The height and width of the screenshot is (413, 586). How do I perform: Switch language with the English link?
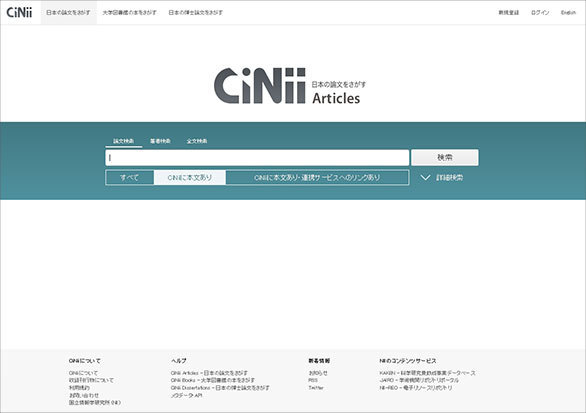(568, 12)
